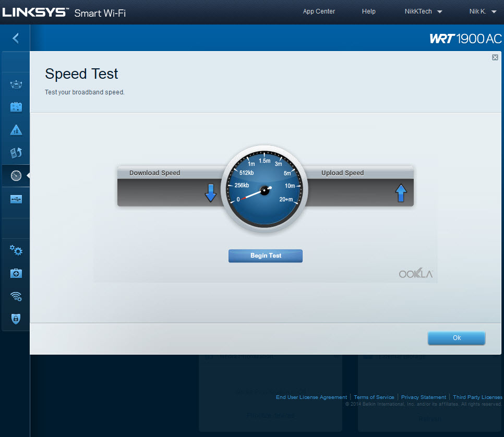Viewport: 504px width, 437px height.
Task: Confirm with the Ok button
Action: [457, 338]
